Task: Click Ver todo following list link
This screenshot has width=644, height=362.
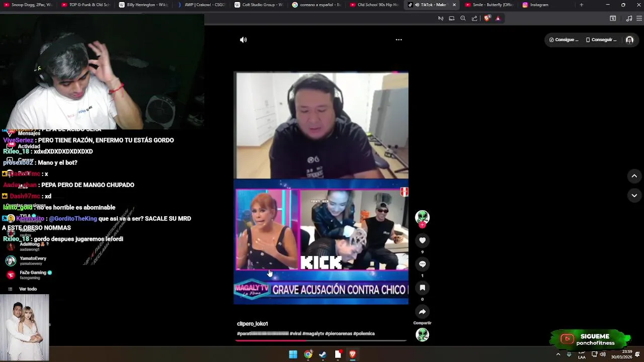Action: (28, 289)
